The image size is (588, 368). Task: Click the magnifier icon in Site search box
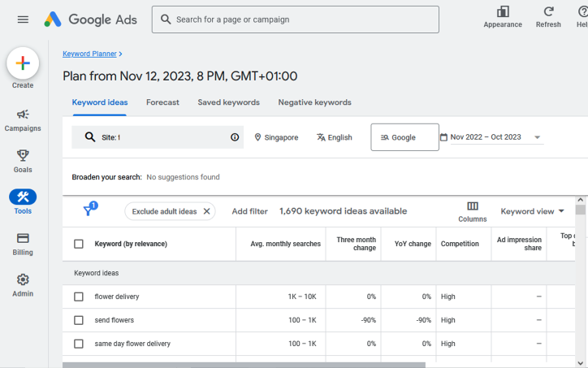[90, 137]
